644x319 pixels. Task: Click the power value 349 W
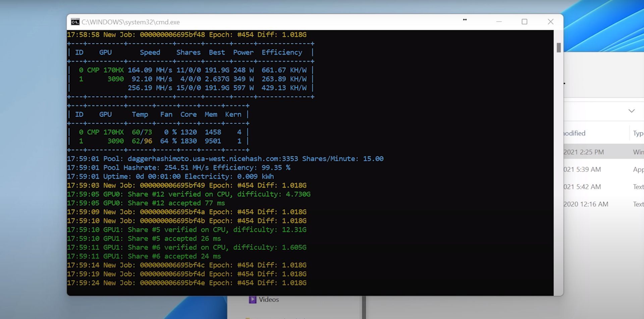click(244, 79)
